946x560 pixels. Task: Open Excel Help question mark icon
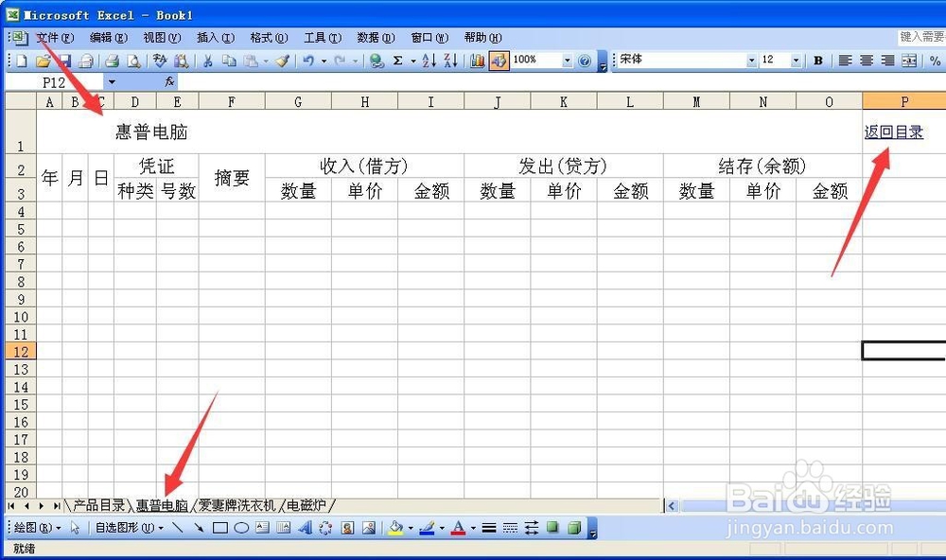click(584, 61)
